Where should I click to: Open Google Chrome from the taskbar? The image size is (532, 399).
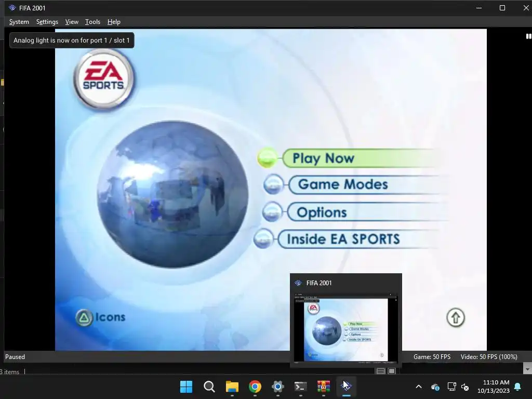pos(255,387)
